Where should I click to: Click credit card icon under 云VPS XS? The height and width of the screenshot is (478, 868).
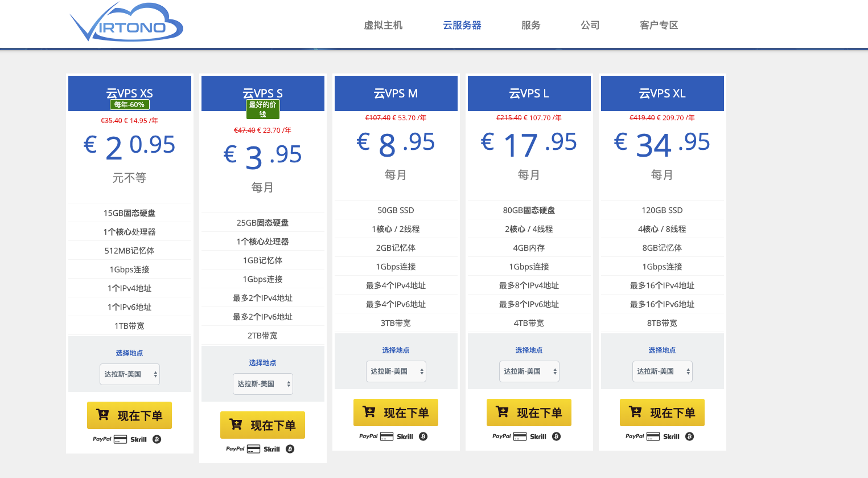click(120, 439)
